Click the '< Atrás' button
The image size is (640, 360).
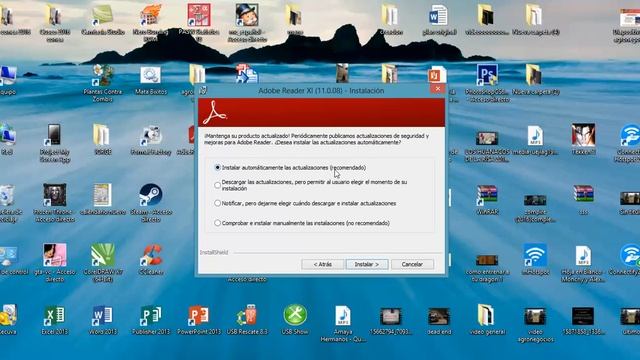tap(322, 264)
